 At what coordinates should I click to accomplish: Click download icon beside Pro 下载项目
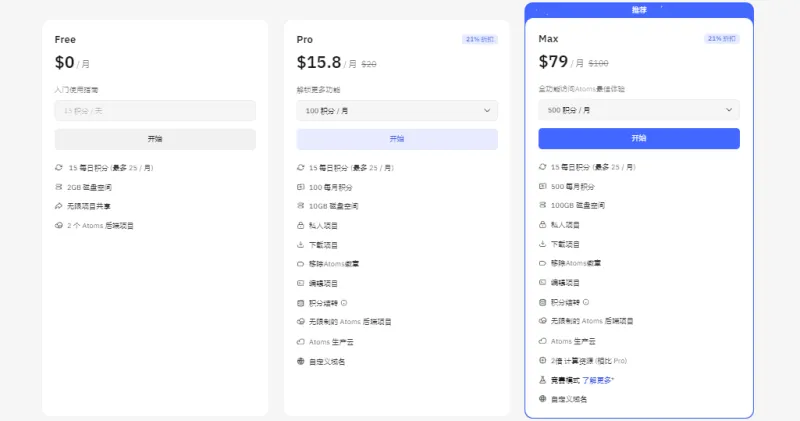[x=301, y=245]
